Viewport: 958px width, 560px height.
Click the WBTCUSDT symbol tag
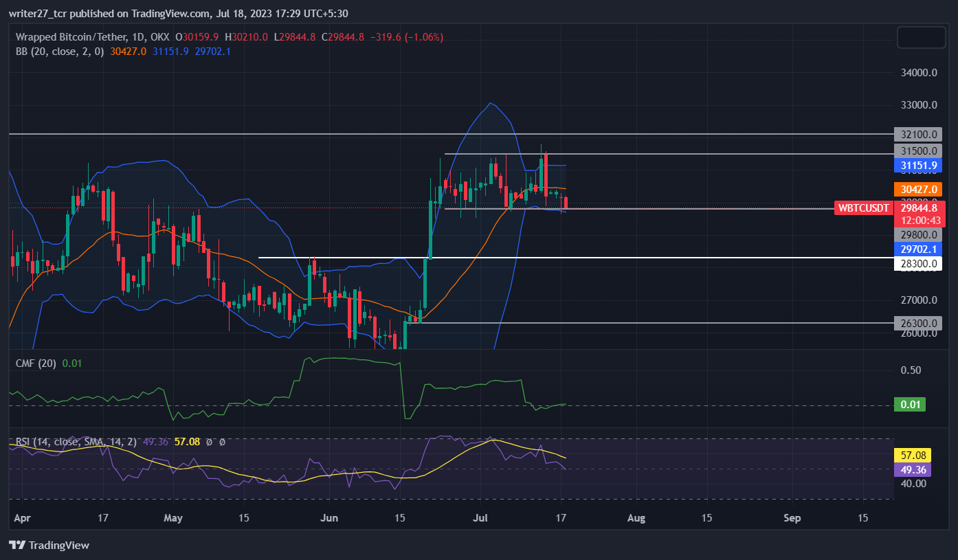pos(863,208)
